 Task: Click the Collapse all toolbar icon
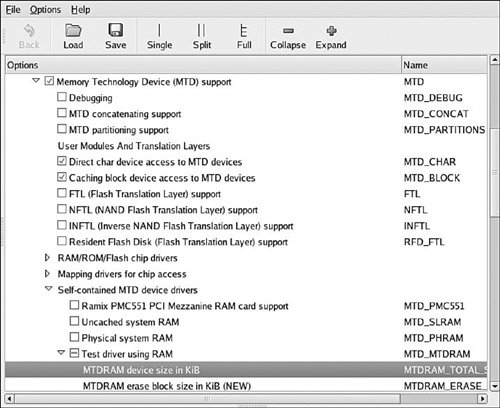tap(288, 31)
